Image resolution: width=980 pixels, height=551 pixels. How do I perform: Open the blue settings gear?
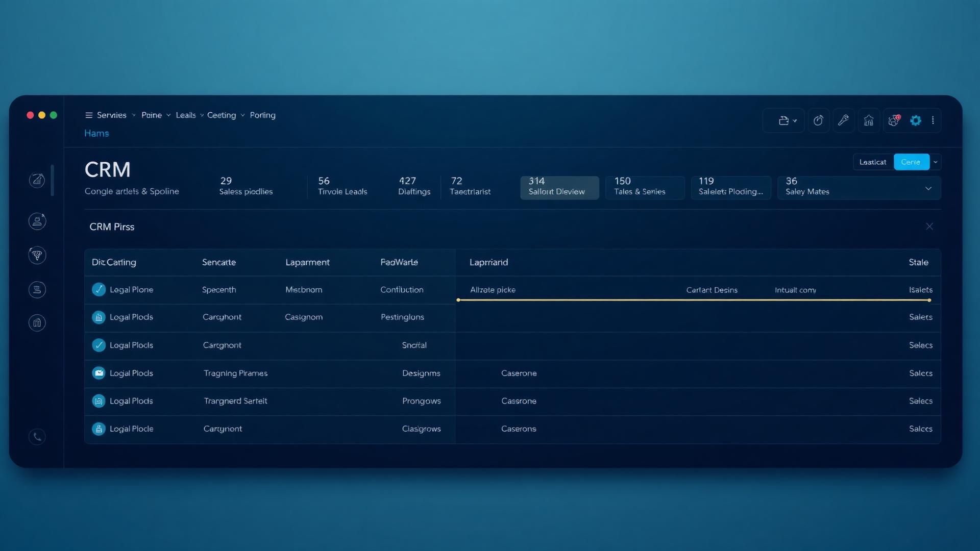pos(916,120)
